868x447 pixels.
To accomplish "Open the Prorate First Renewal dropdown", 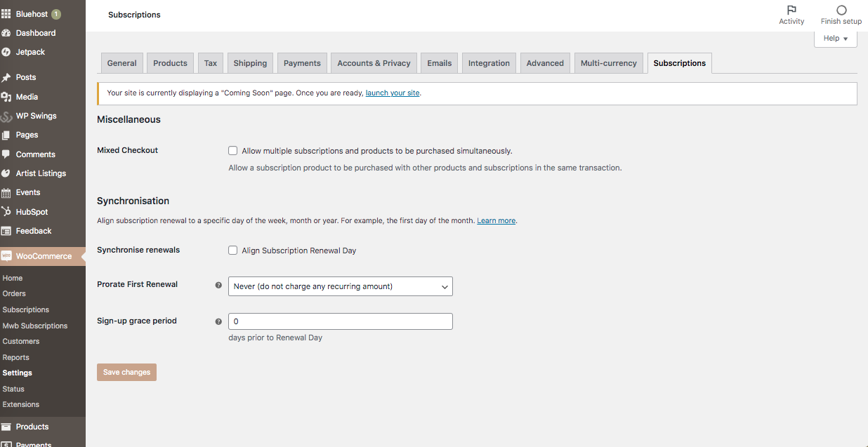I will tap(341, 286).
